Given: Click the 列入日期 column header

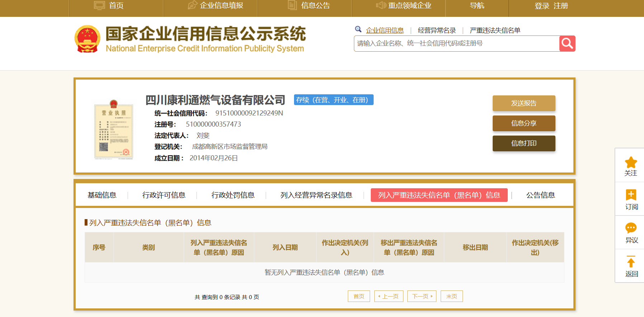Looking at the screenshot, I should tap(285, 247).
